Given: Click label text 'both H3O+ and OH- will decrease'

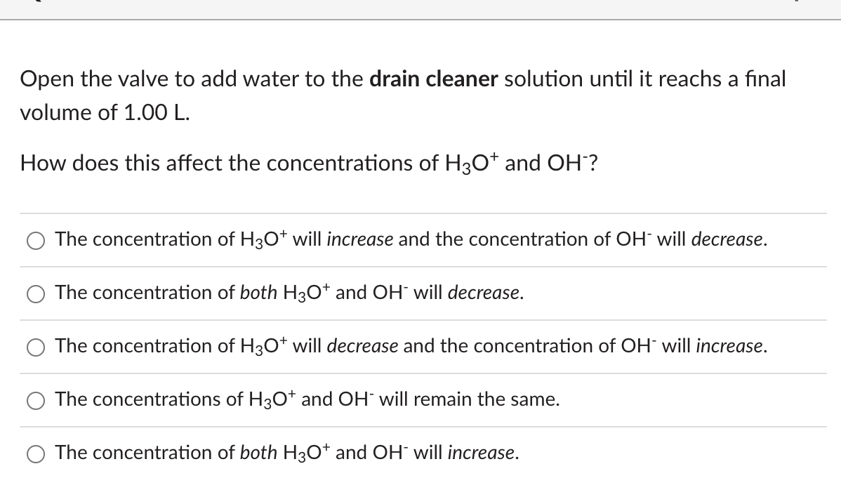Looking at the screenshot, I should [x=382, y=293].
